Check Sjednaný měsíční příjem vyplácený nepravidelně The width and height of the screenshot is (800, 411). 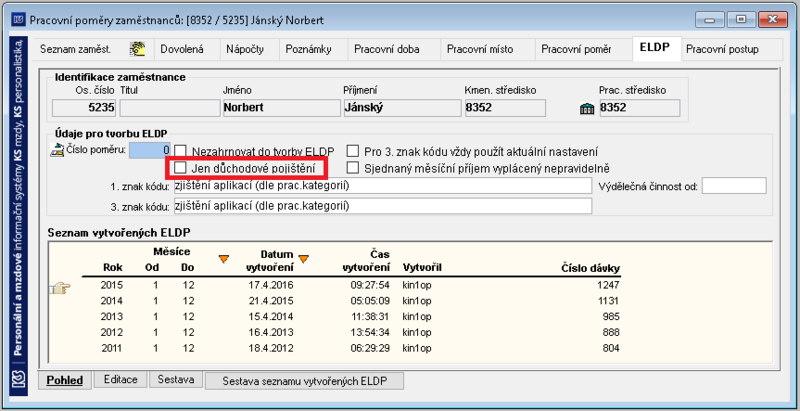353,168
